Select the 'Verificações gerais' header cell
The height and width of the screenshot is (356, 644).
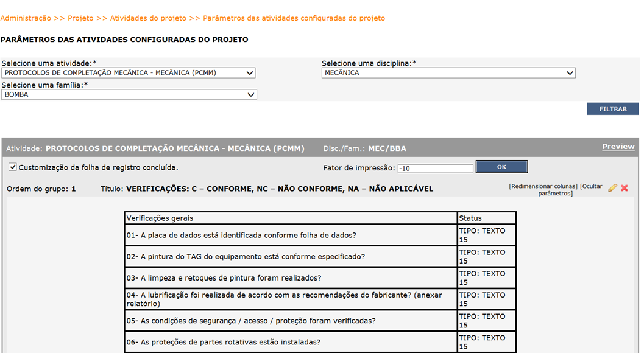coord(291,218)
